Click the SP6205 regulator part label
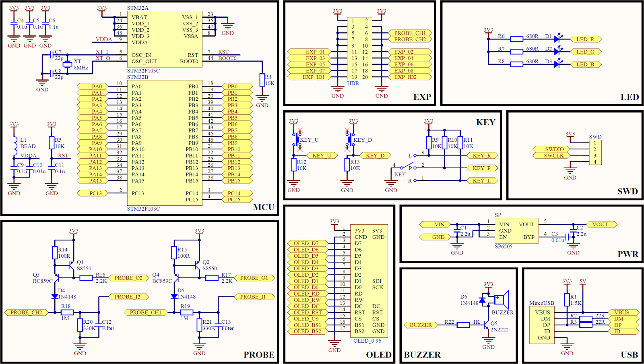 point(504,246)
